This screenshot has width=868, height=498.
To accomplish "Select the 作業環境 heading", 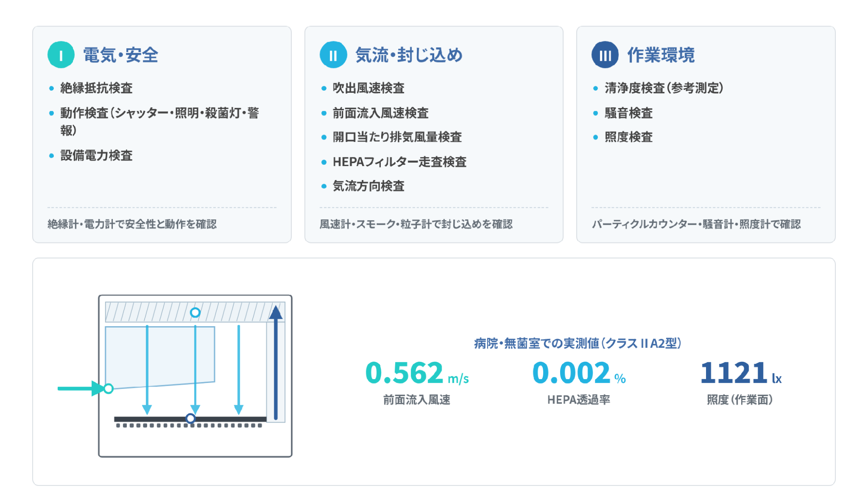I will [661, 55].
